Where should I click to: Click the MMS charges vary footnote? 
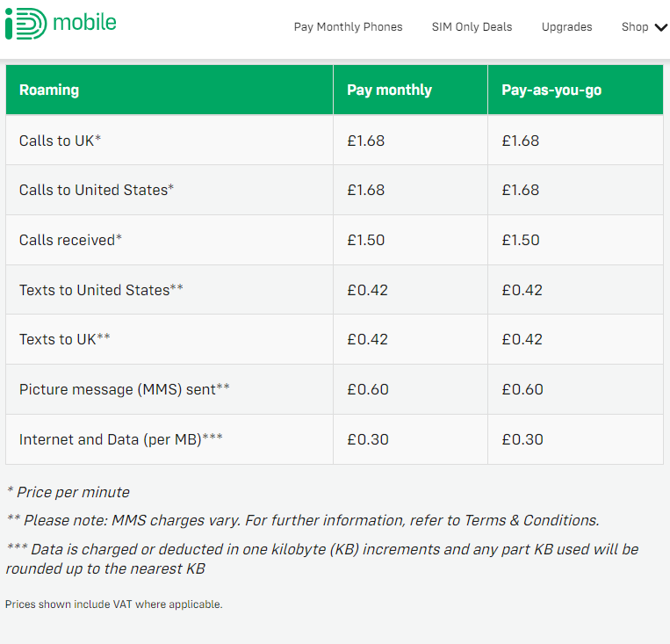(x=303, y=520)
